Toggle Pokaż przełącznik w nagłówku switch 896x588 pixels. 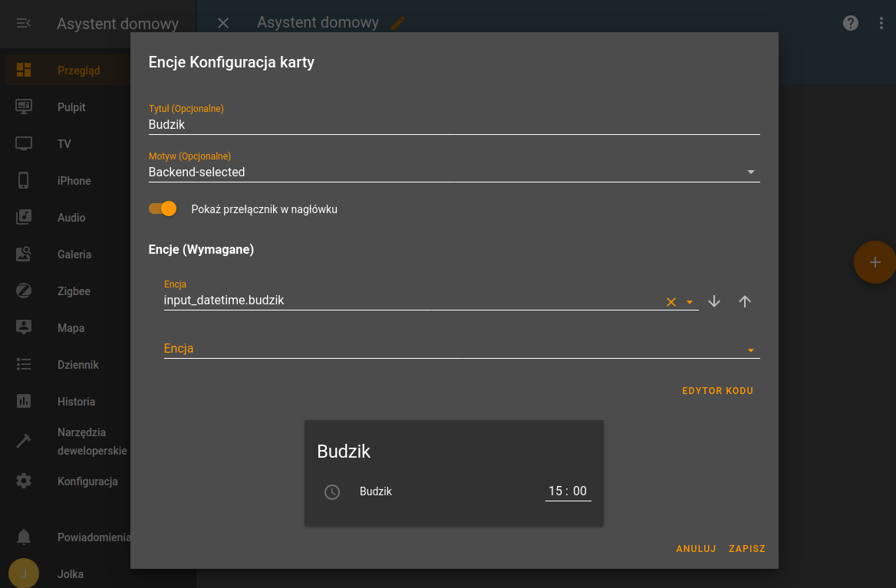tap(163, 209)
